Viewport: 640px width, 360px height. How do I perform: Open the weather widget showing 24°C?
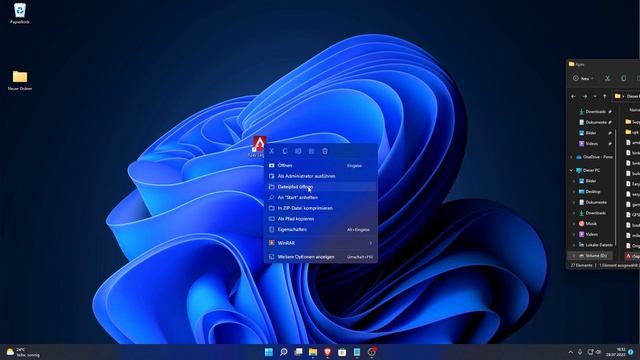(x=23, y=352)
